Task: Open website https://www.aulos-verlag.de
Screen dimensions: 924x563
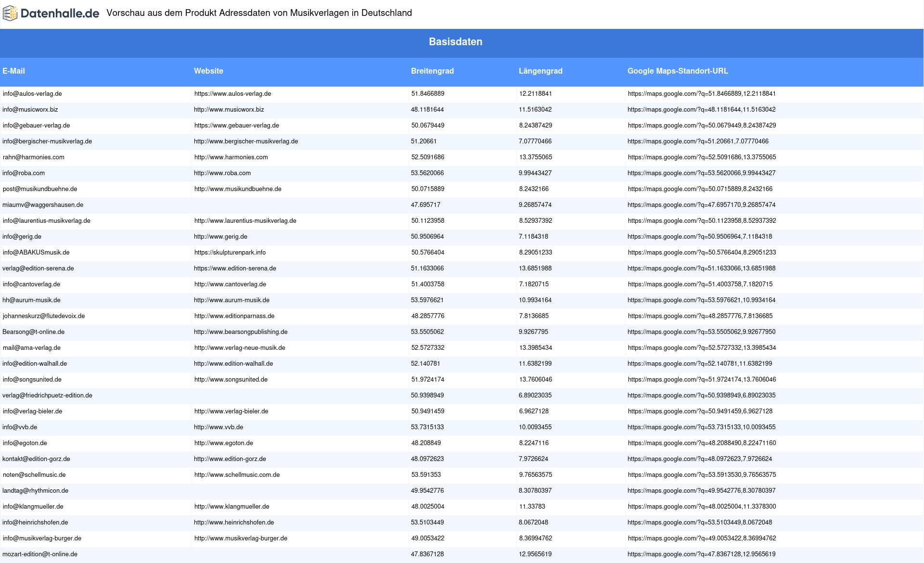Action: 232,94
